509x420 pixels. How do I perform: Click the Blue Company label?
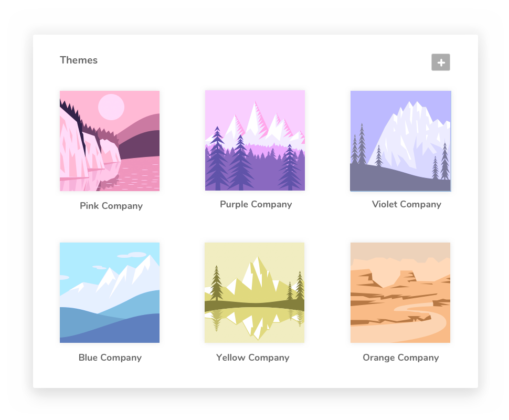(x=110, y=358)
